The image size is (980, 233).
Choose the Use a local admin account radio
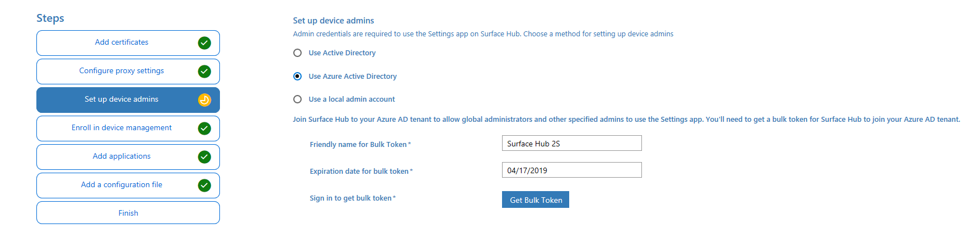tap(298, 99)
